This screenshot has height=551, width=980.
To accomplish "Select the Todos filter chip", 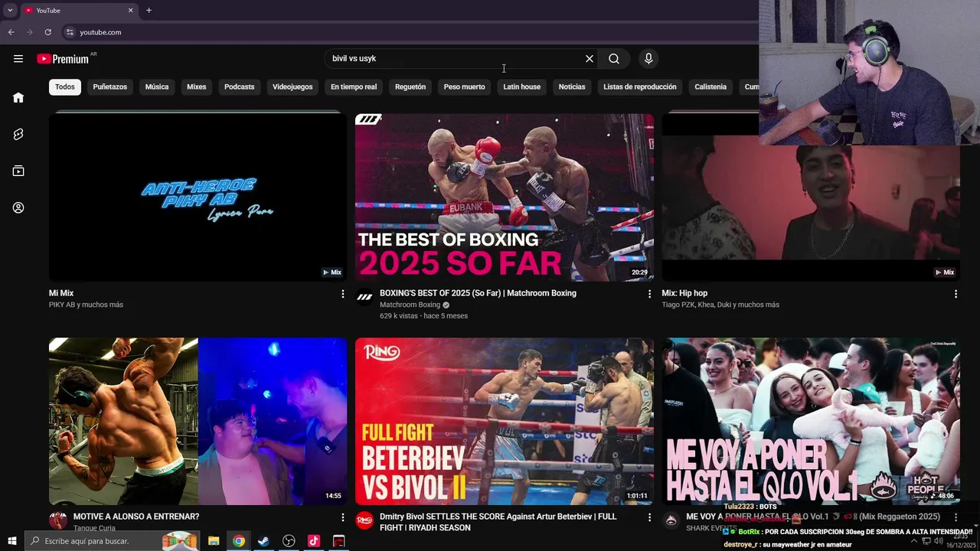I will tap(65, 86).
